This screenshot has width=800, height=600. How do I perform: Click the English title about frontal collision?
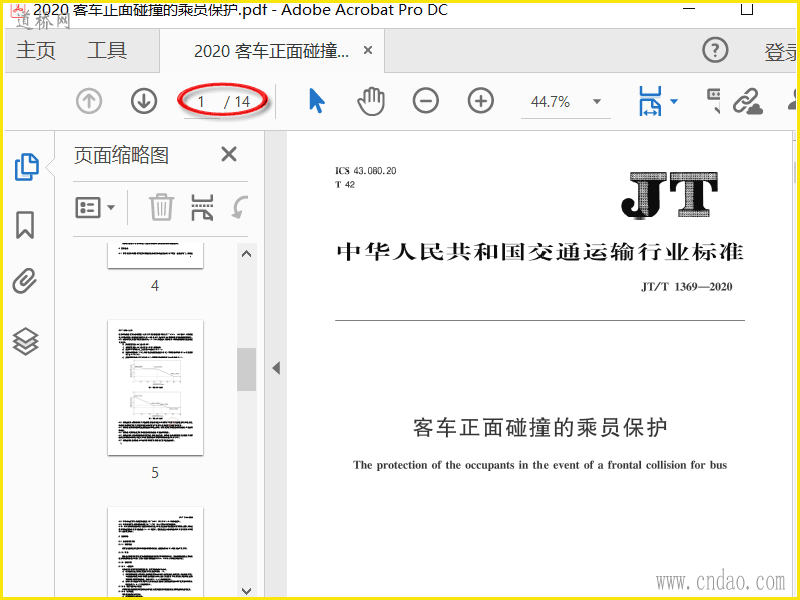tap(540, 465)
